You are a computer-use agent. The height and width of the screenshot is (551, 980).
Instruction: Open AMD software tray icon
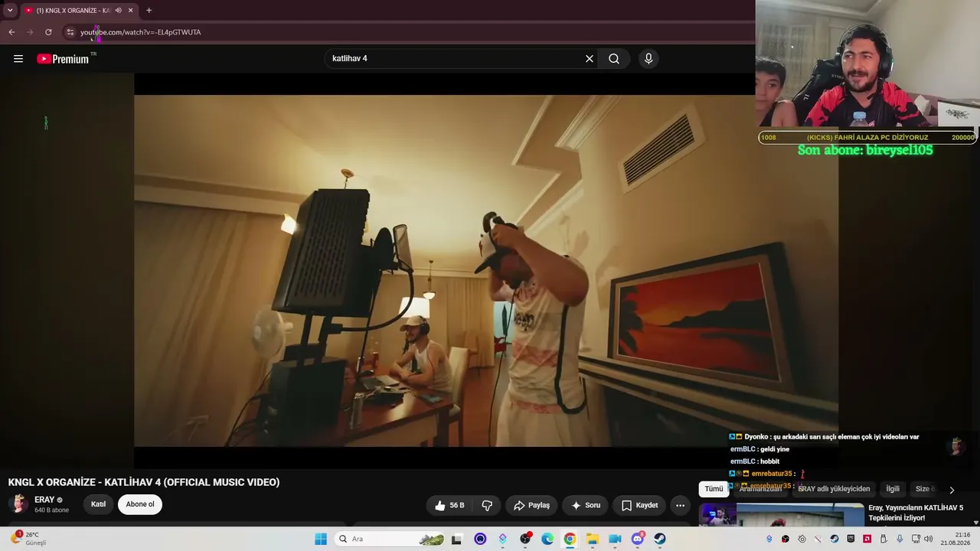click(x=867, y=539)
